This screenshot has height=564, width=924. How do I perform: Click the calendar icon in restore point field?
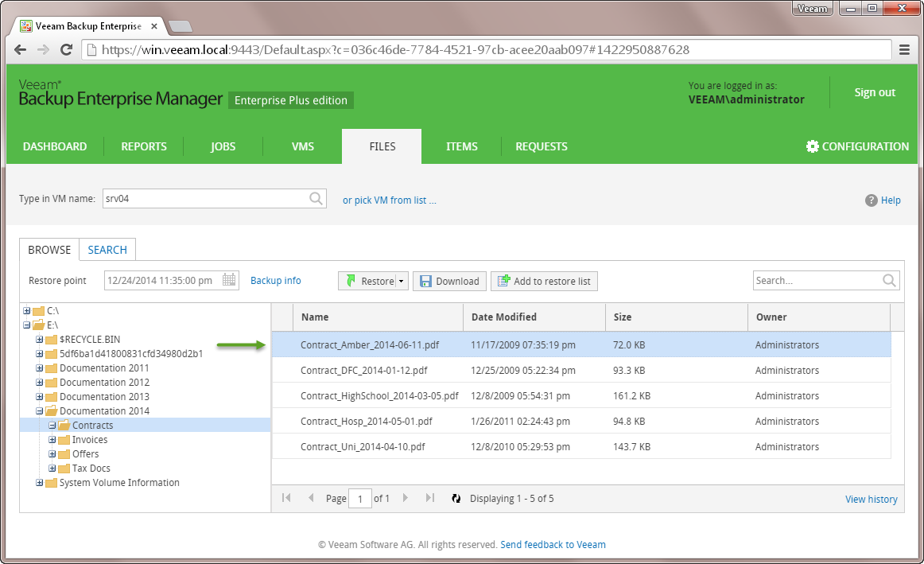tap(229, 280)
